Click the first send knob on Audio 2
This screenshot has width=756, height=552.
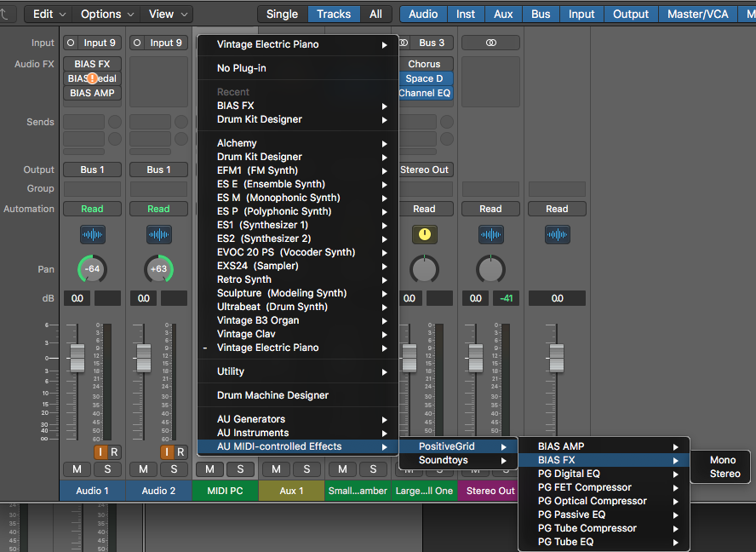[181, 122]
